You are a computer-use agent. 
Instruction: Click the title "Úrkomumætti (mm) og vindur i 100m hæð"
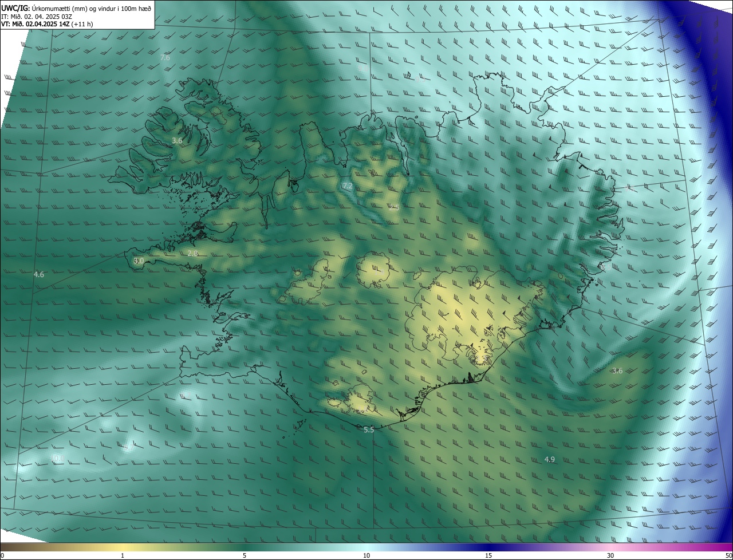[x=91, y=7]
